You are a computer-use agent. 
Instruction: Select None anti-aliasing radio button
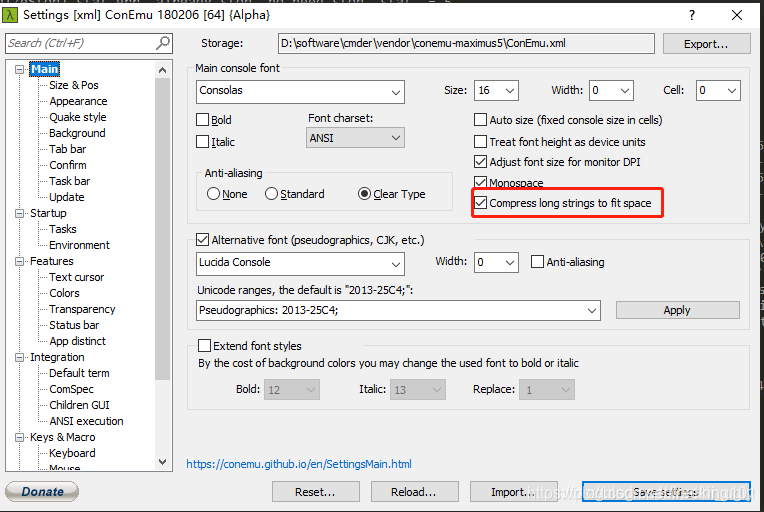pos(213,194)
